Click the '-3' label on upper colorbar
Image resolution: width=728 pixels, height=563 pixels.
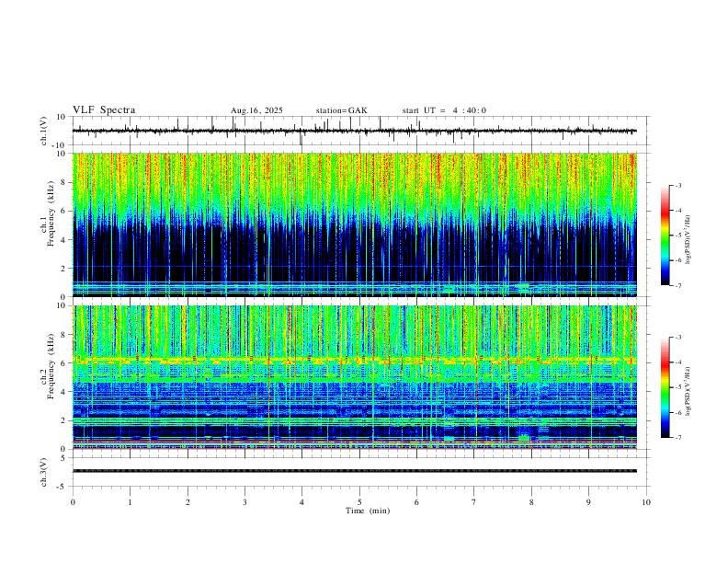[677, 185]
